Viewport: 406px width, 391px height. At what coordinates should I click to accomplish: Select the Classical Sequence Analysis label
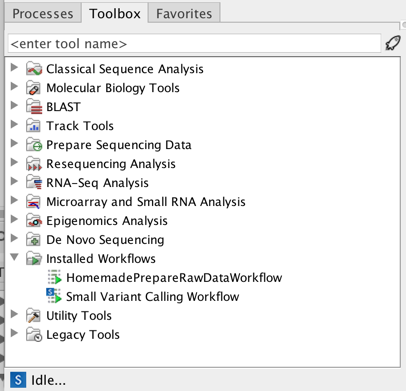(x=125, y=69)
